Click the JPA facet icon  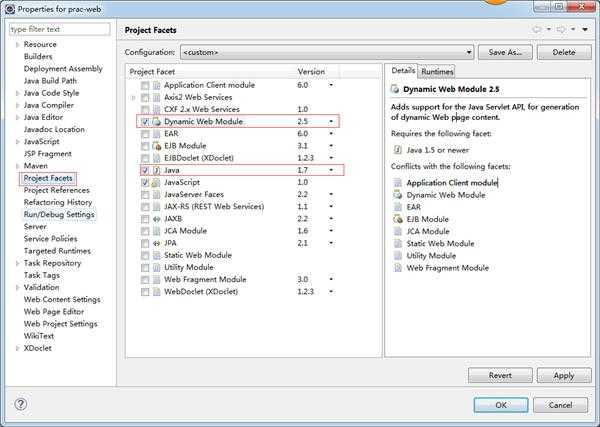coord(157,243)
